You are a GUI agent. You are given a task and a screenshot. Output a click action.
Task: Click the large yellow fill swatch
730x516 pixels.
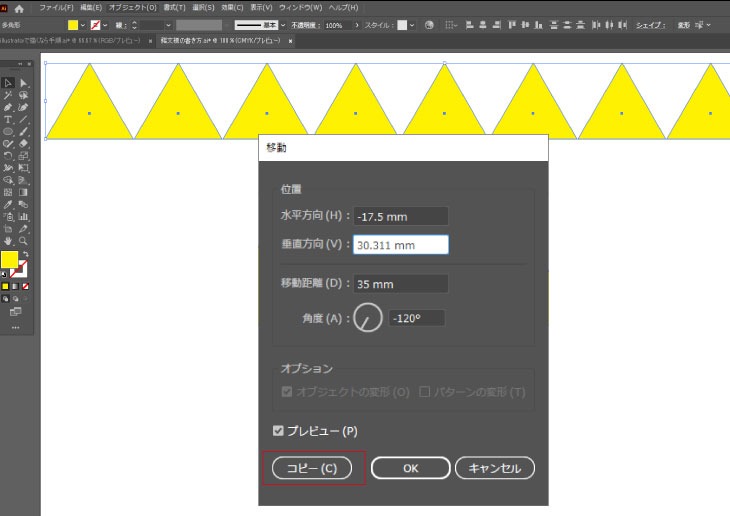pyautogui.click(x=9, y=259)
